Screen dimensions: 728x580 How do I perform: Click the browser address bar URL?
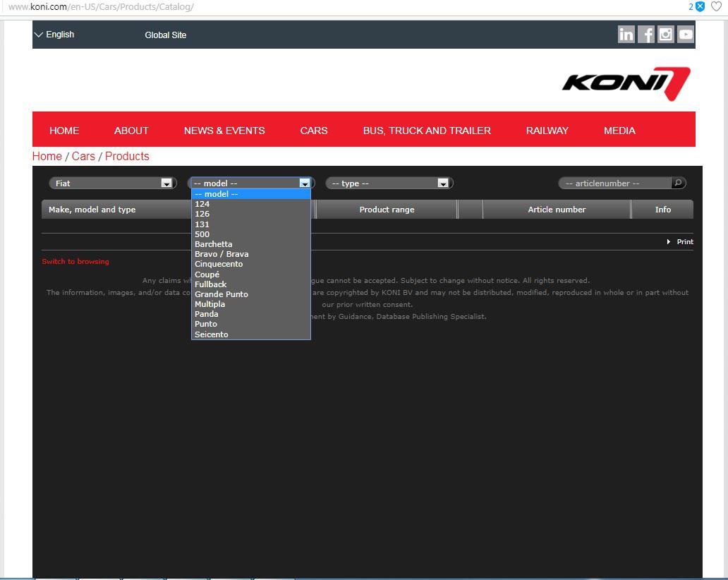pyautogui.click(x=101, y=7)
